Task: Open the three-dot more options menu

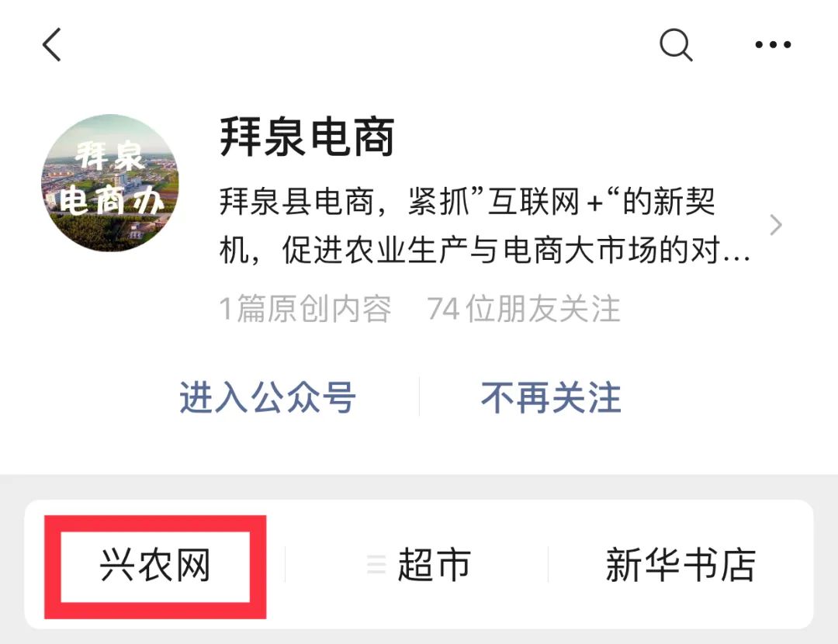Action: (773, 45)
